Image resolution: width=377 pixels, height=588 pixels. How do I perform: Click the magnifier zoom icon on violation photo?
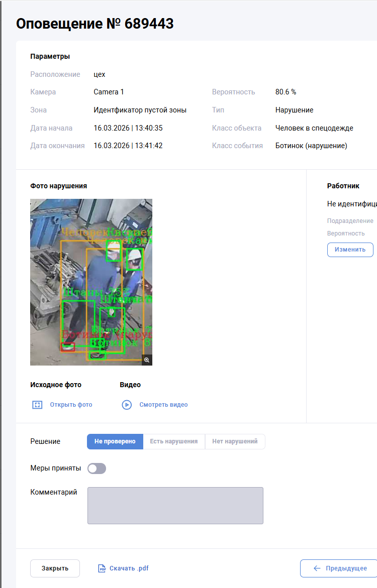(147, 360)
